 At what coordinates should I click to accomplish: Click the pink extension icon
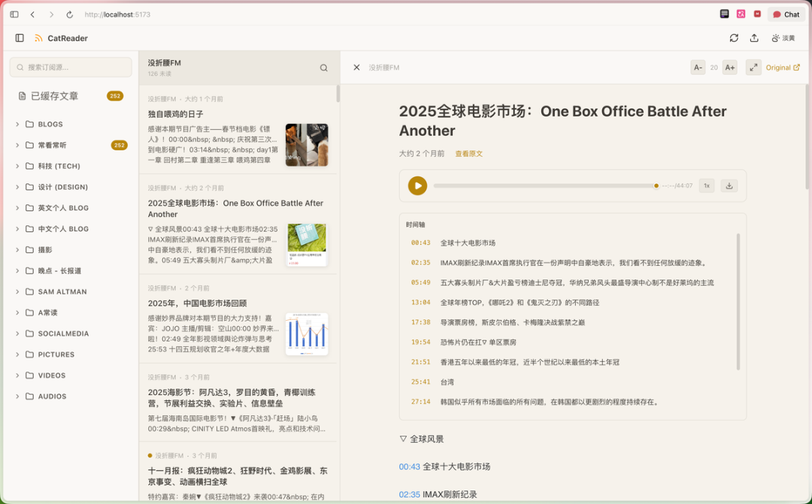(x=741, y=14)
